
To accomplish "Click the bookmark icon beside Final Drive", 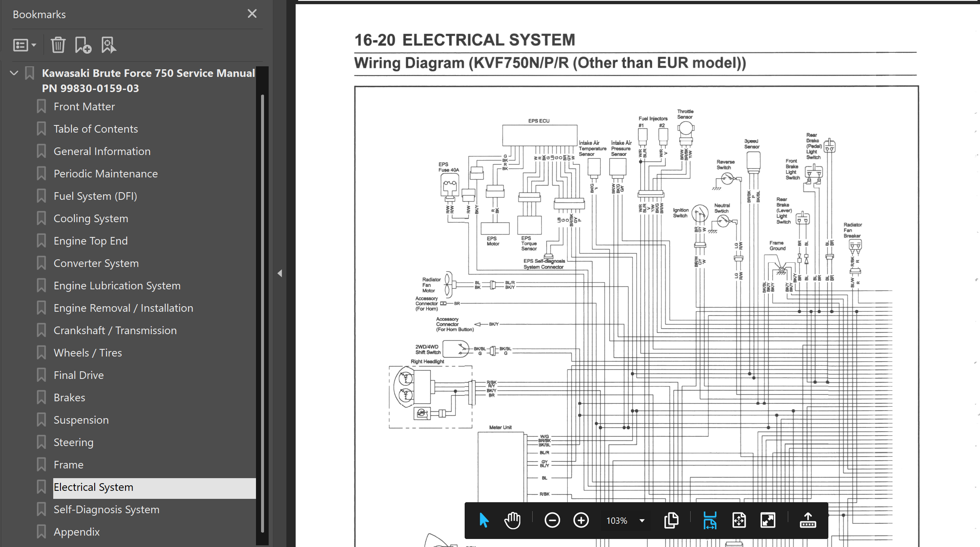I will point(41,375).
